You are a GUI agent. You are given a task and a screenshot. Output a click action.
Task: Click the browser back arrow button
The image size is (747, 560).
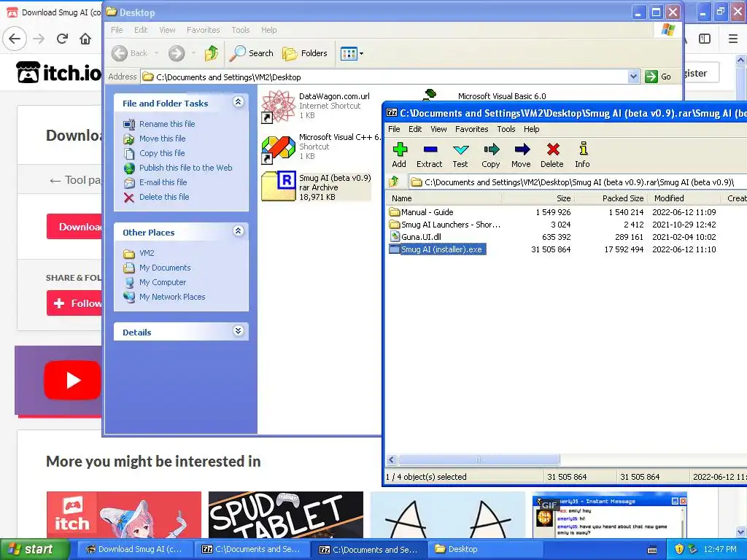point(15,39)
